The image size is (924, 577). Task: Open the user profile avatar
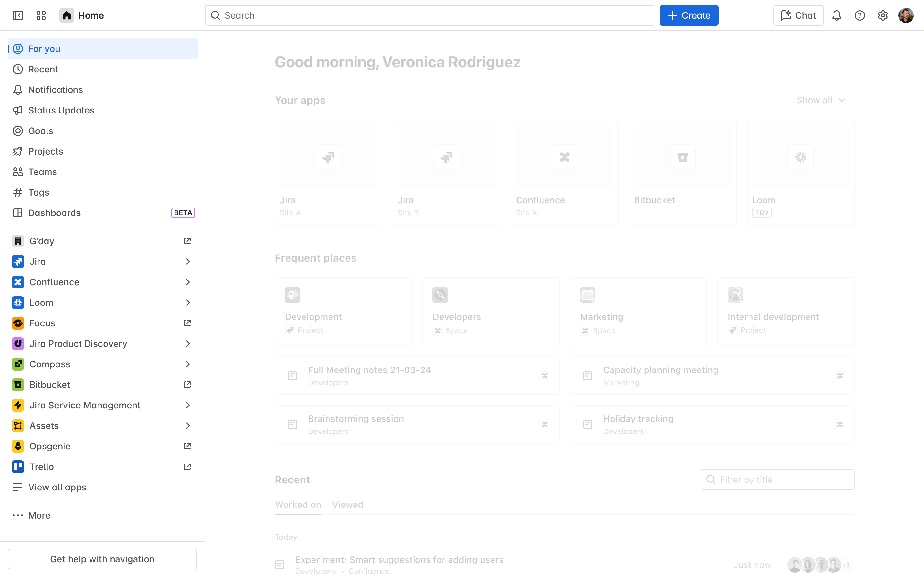pyautogui.click(x=906, y=15)
